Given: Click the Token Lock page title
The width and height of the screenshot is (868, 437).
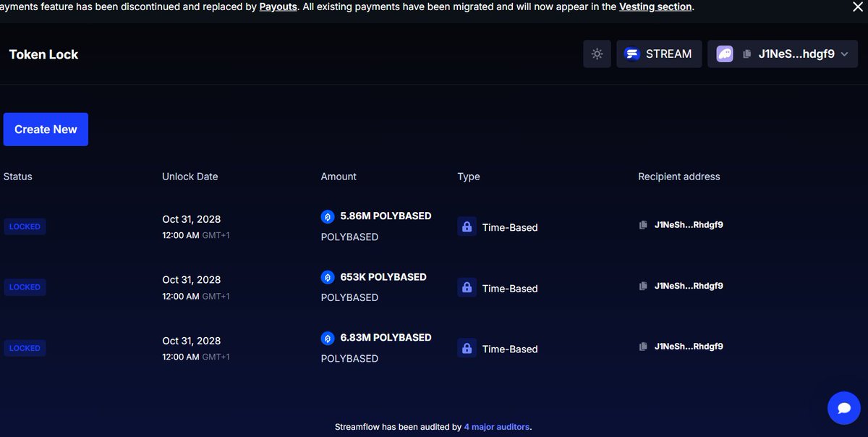Looking at the screenshot, I should [x=43, y=54].
